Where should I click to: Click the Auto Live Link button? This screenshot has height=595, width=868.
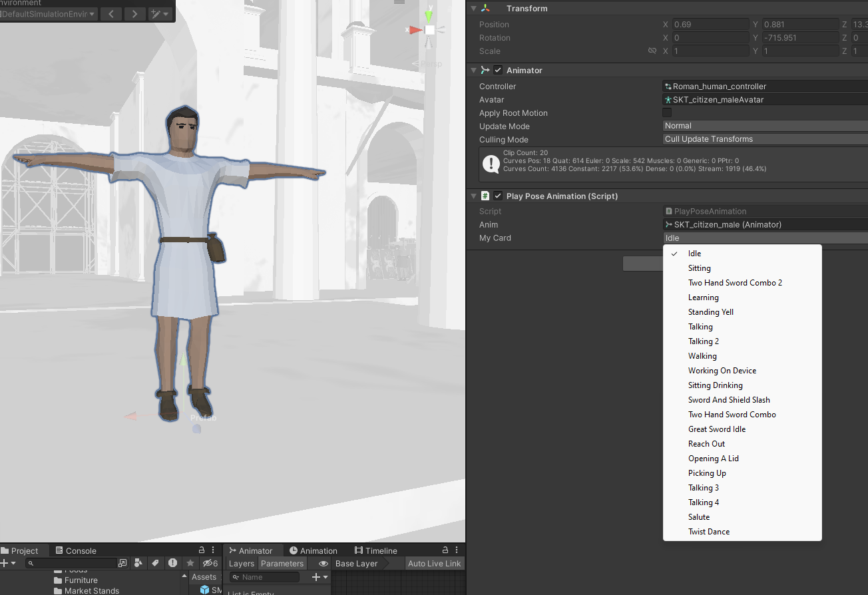[434, 564]
